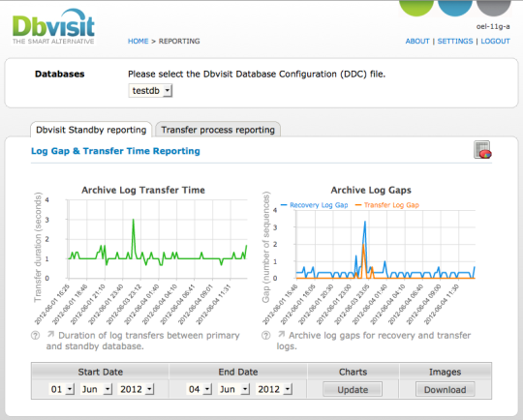Click the Recovery Log Gap legend entry
This screenshot has width=523, height=420.
pyautogui.click(x=315, y=205)
